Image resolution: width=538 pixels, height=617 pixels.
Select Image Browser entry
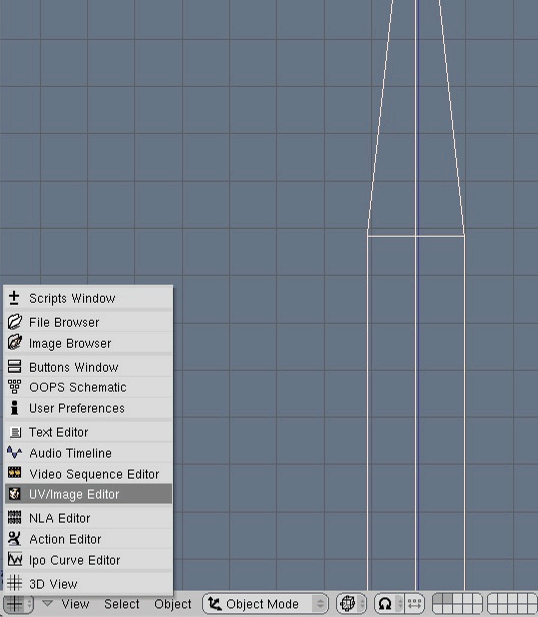point(88,343)
